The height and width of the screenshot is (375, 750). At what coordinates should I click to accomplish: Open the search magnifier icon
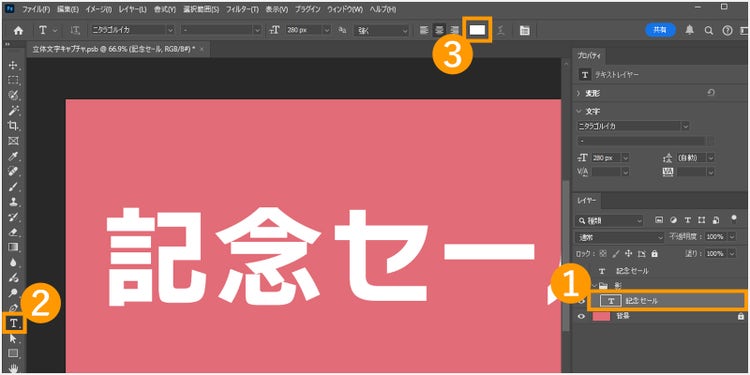[708, 30]
